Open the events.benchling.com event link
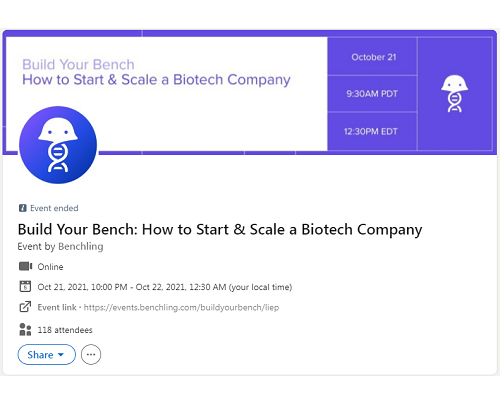 [181, 307]
